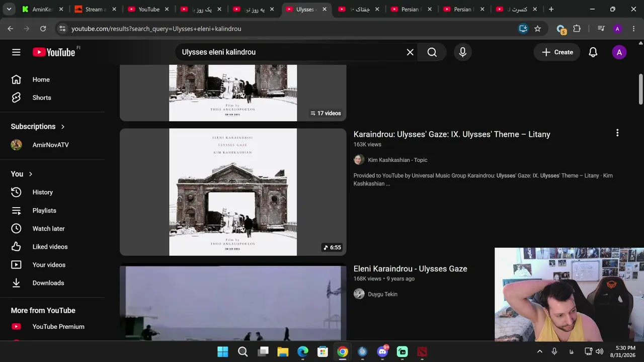Switch to the YouTube tab
Image resolution: width=644 pixels, height=362 pixels.
click(x=148, y=9)
